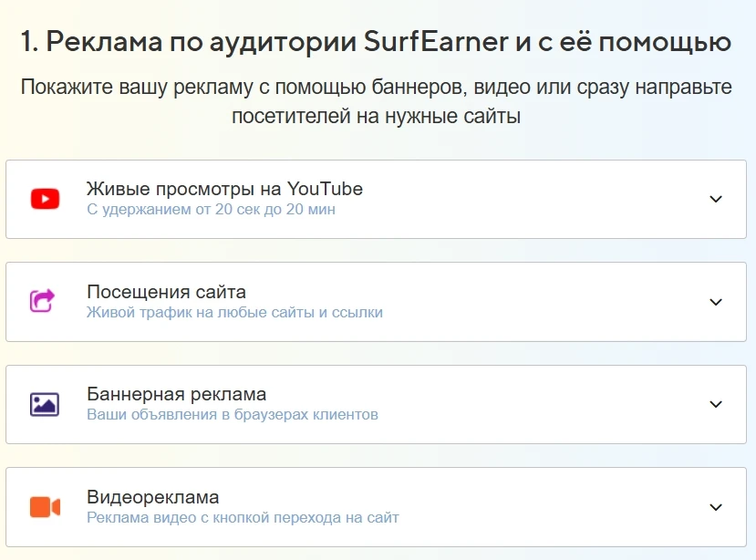
Task: Open the Баннерная реклама title
Action: [x=177, y=394]
